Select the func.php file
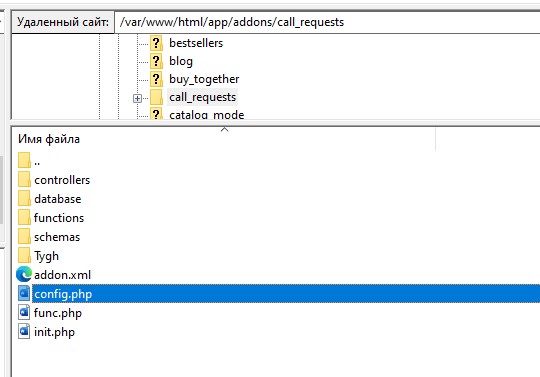 click(58, 313)
